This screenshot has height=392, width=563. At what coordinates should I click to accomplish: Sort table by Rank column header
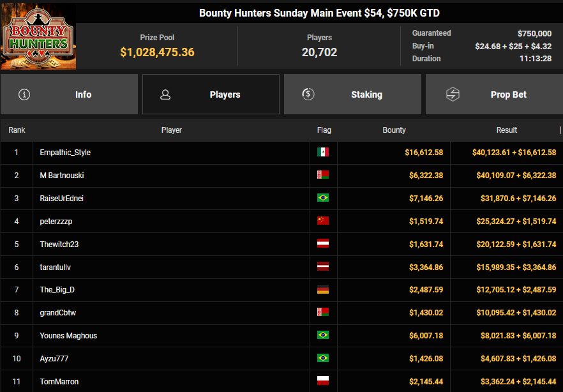click(17, 130)
